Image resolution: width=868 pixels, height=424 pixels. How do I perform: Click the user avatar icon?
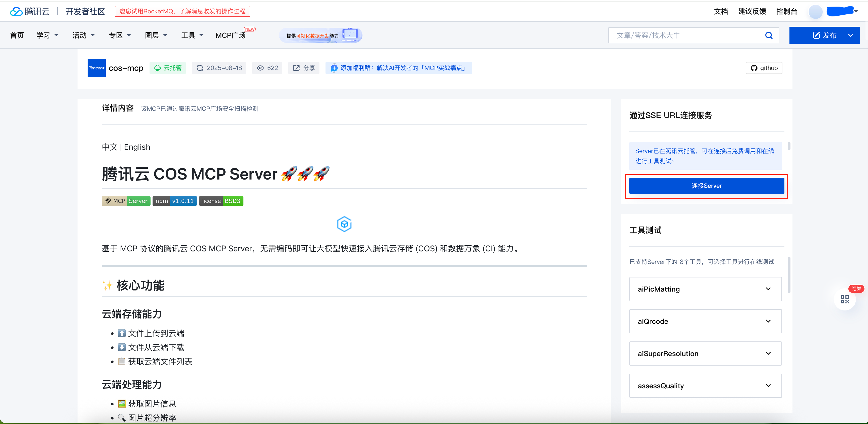tap(815, 12)
